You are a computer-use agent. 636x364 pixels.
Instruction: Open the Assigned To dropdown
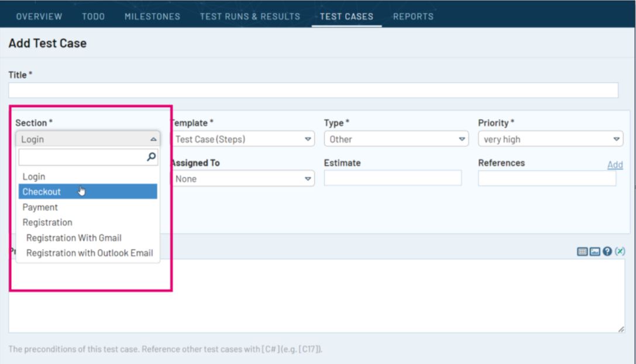(243, 178)
